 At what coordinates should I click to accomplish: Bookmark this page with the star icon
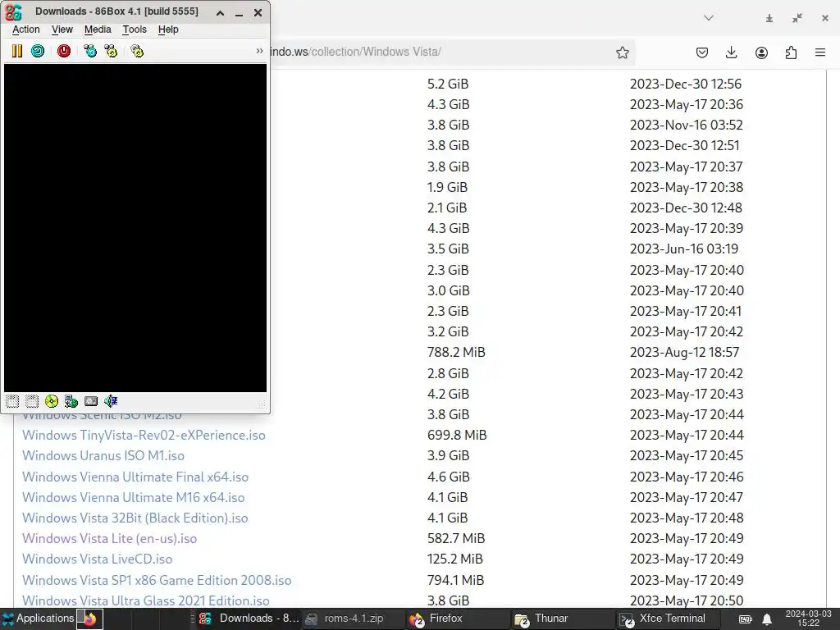[x=622, y=52]
